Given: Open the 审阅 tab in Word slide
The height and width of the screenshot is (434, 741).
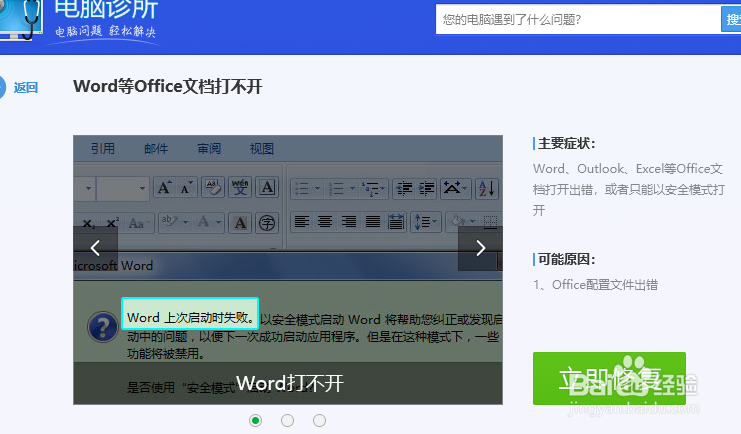Looking at the screenshot, I should point(209,149).
